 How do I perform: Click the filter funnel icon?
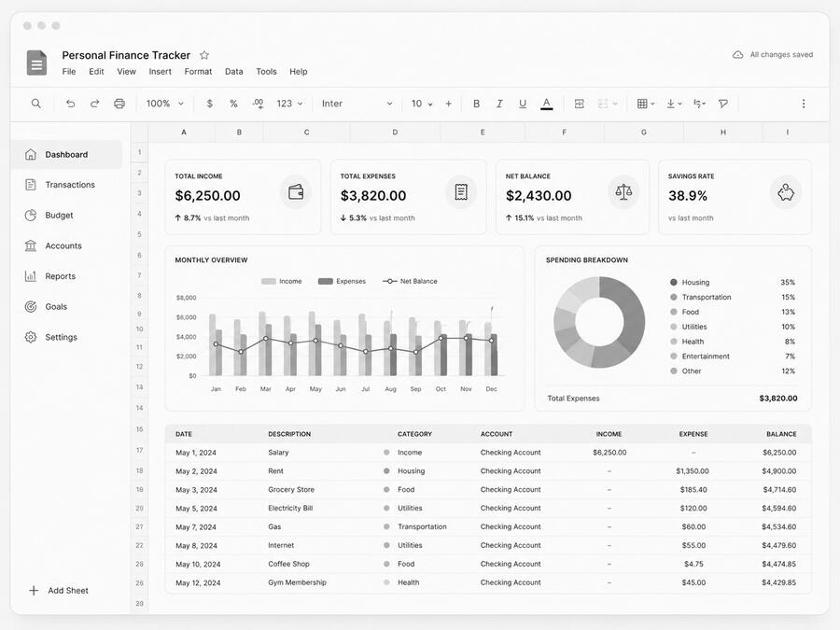tap(723, 104)
